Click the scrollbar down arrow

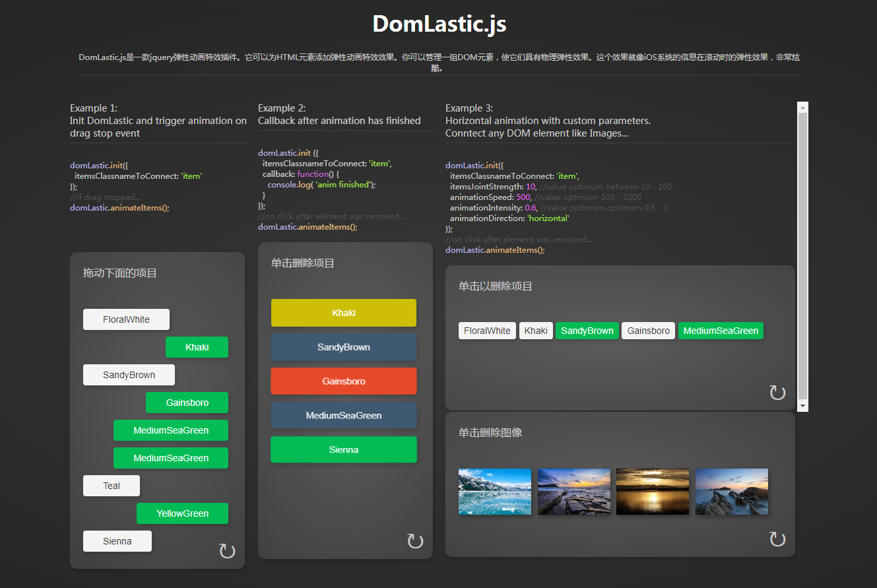(x=803, y=406)
